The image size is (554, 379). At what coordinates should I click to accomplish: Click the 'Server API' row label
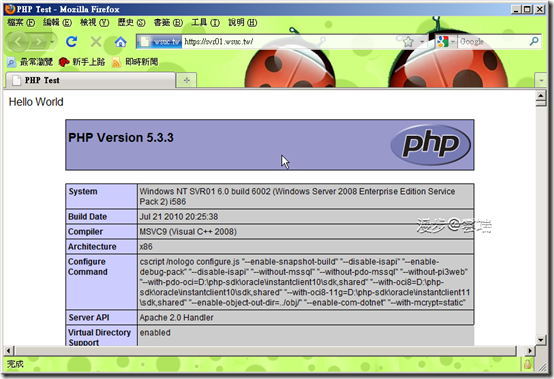[x=89, y=318]
